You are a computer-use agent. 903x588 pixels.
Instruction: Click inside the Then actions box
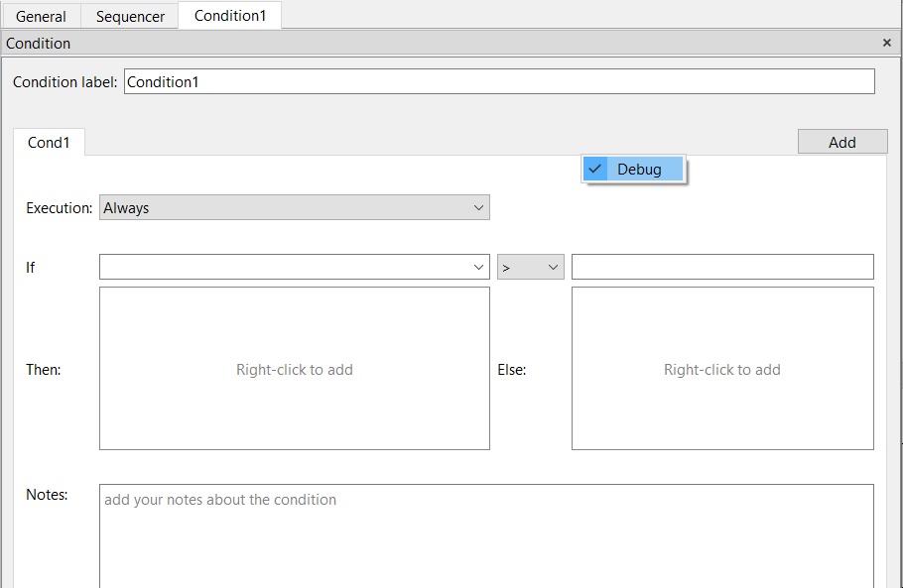pos(294,369)
